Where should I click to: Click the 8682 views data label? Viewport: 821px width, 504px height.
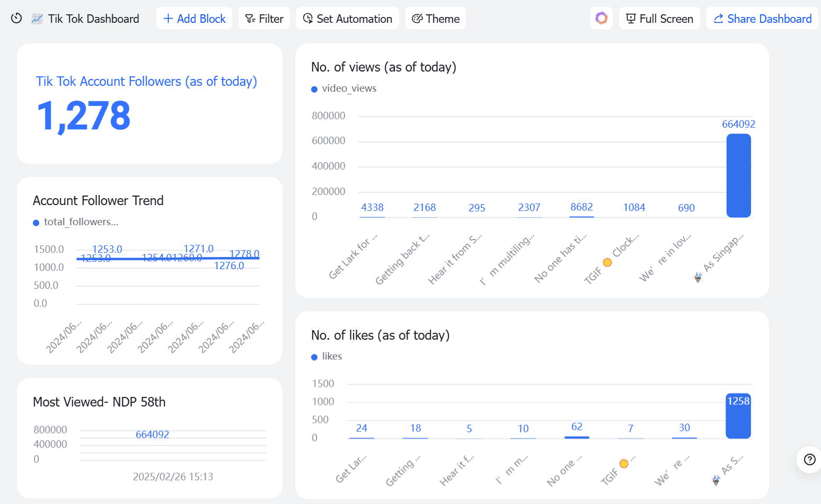pyautogui.click(x=581, y=207)
